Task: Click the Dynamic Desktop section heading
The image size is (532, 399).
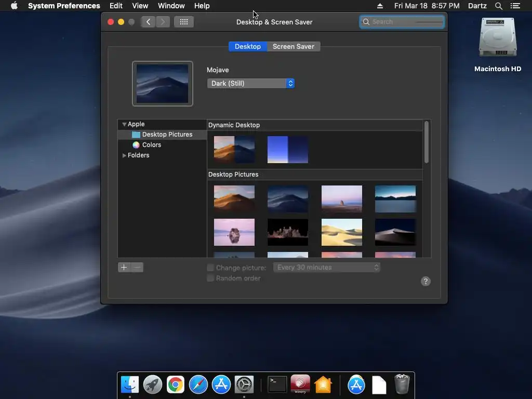Action: pos(234,125)
